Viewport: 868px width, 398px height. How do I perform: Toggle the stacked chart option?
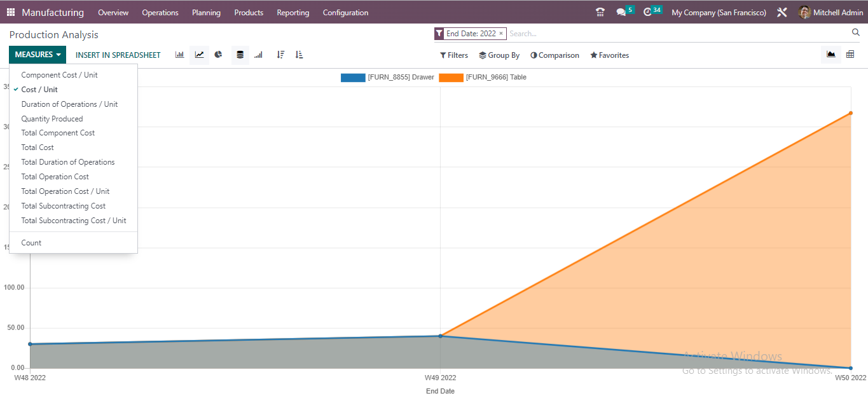click(240, 55)
